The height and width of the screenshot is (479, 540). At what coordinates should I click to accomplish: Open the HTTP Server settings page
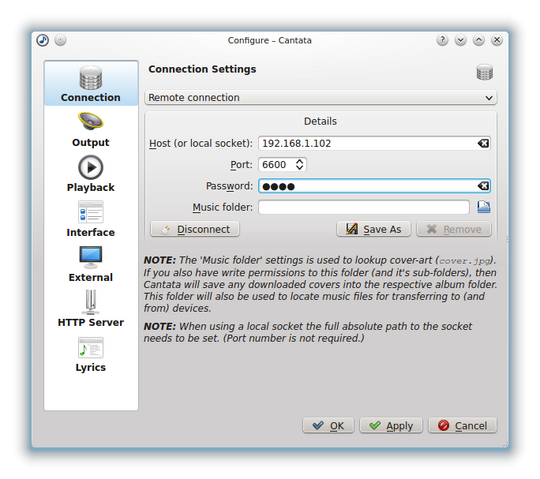(x=91, y=309)
